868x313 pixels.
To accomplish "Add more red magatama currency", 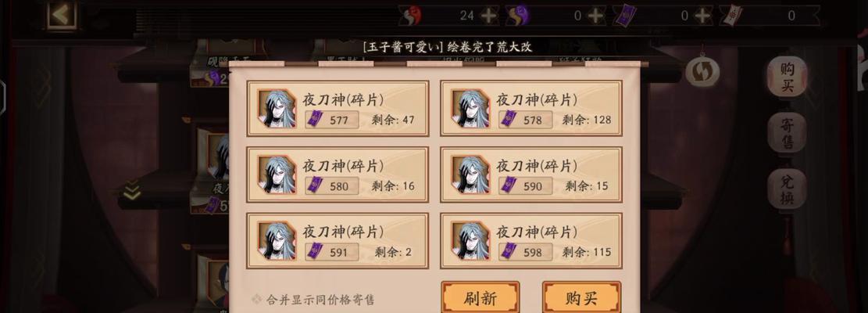I will click(x=489, y=16).
